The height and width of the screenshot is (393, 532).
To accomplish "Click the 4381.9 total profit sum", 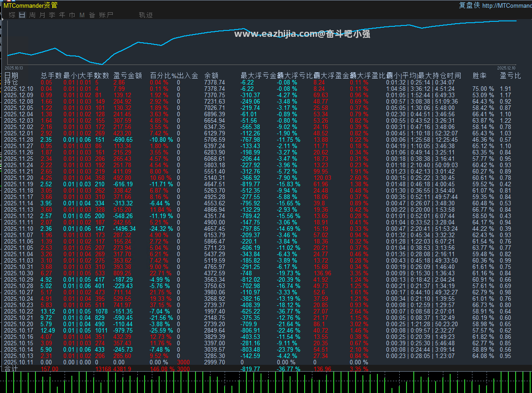I will tap(122, 369).
